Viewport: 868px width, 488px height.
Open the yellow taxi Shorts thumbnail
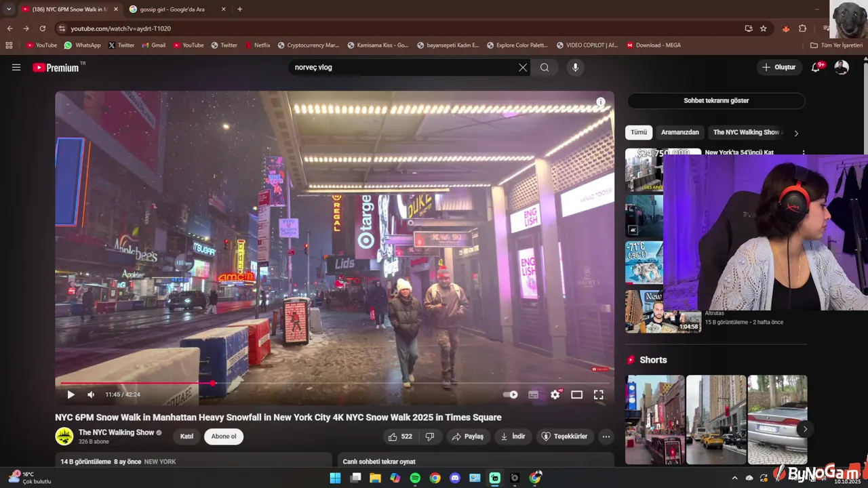click(x=716, y=420)
